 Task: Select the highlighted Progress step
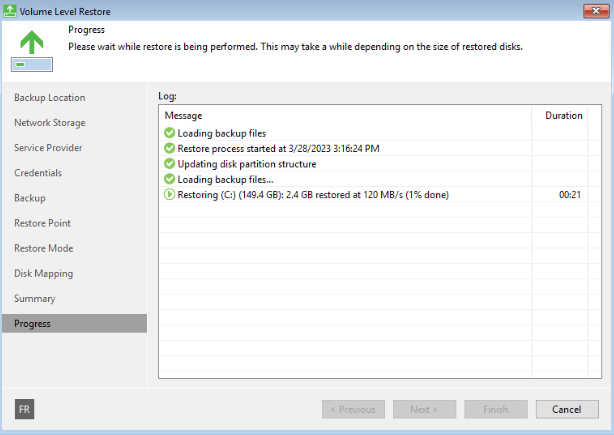point(74,323)
